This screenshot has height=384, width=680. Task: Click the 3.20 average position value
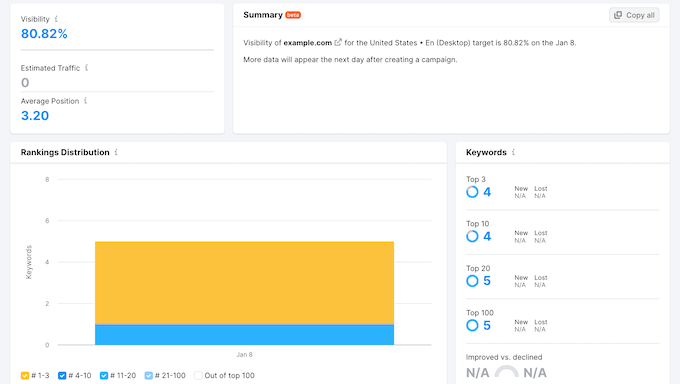coord(35,116)
